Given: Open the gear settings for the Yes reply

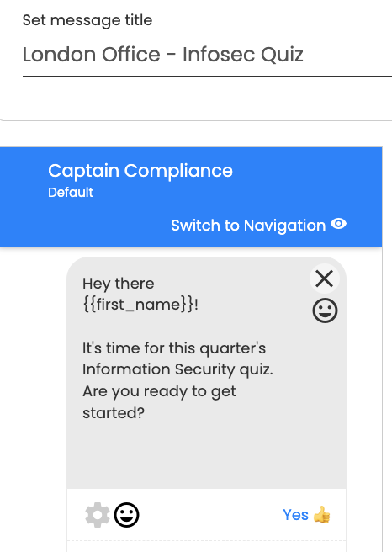Looking at the screenshot, I should point(98,515).
